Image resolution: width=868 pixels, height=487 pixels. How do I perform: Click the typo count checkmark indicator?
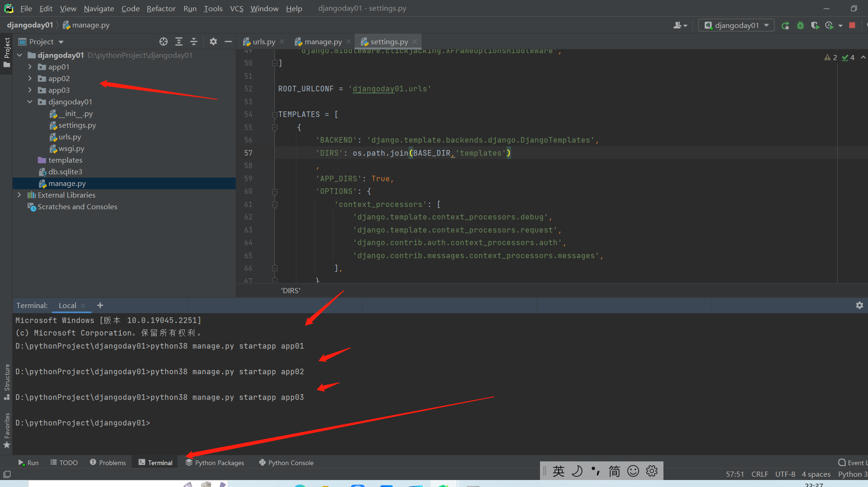tap(848, 57)
